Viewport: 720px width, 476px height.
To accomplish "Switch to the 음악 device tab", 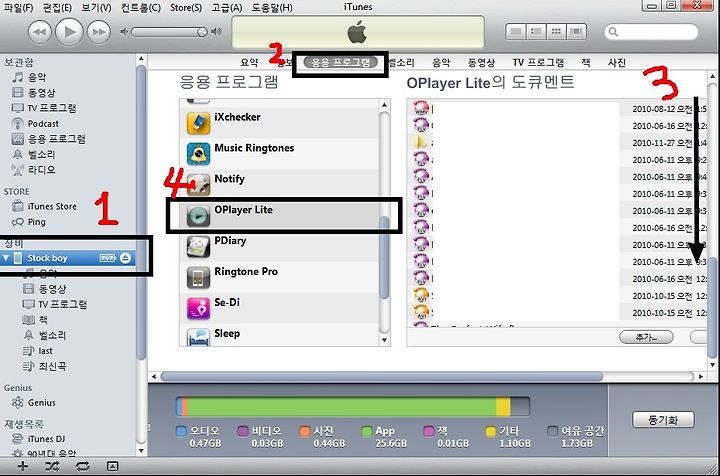I will click(441, 62).
